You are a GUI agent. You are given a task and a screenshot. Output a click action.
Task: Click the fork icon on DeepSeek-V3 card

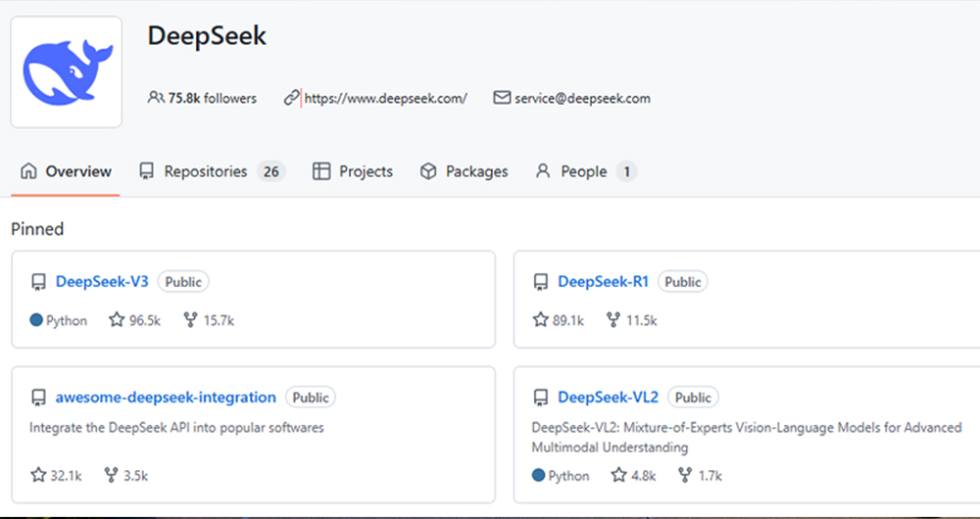(191, 320)
